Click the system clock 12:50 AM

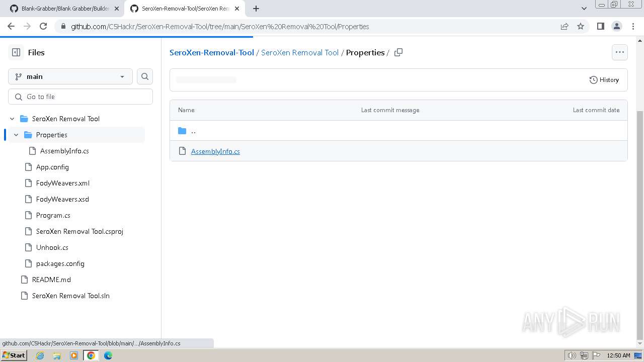pos(618,355)
